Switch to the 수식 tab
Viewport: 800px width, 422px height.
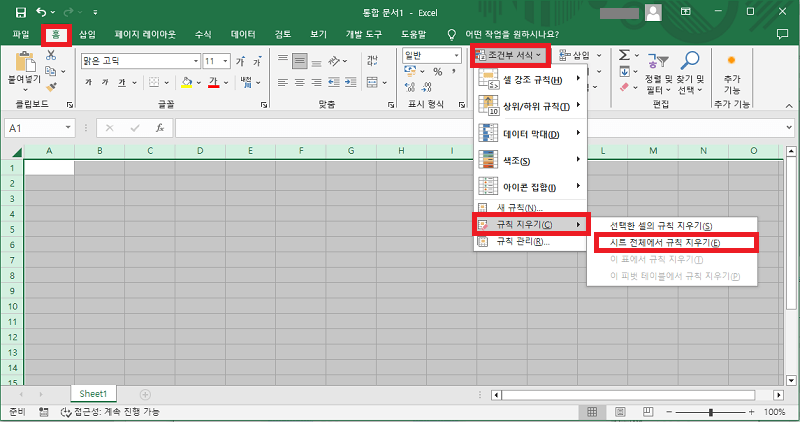pyautogui.click(x=203, y=34)
